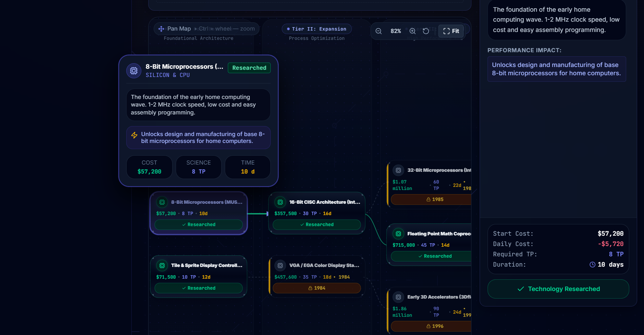Click the clock icon next to Duration
644x335 pixels.
593,265
